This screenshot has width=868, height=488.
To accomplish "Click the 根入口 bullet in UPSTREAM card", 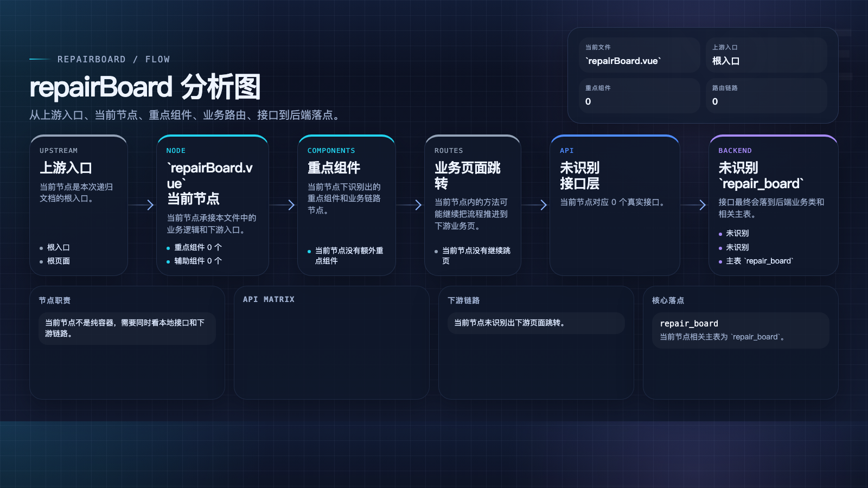I will [x=58, y=247].
